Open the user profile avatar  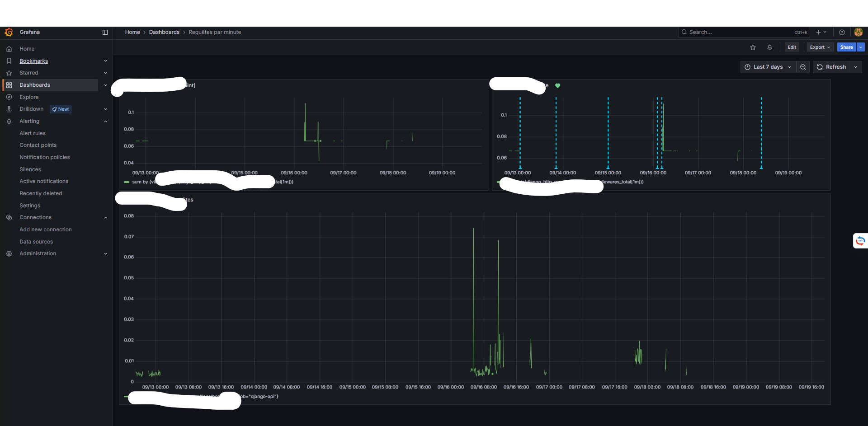(859, 32)
